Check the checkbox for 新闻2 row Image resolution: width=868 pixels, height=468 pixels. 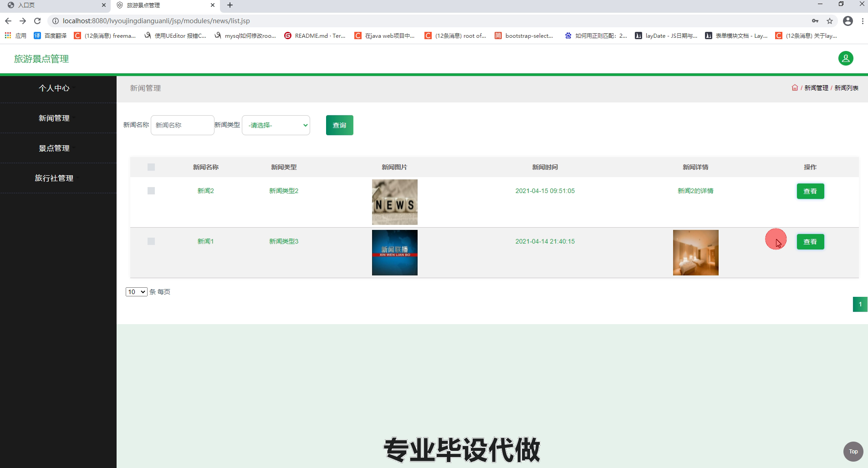[x=151, y=191]
